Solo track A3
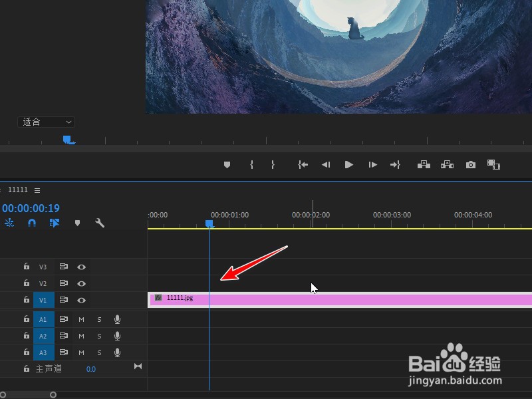The height and width of the screenshot is (399, 532). (x=99, y=353)
